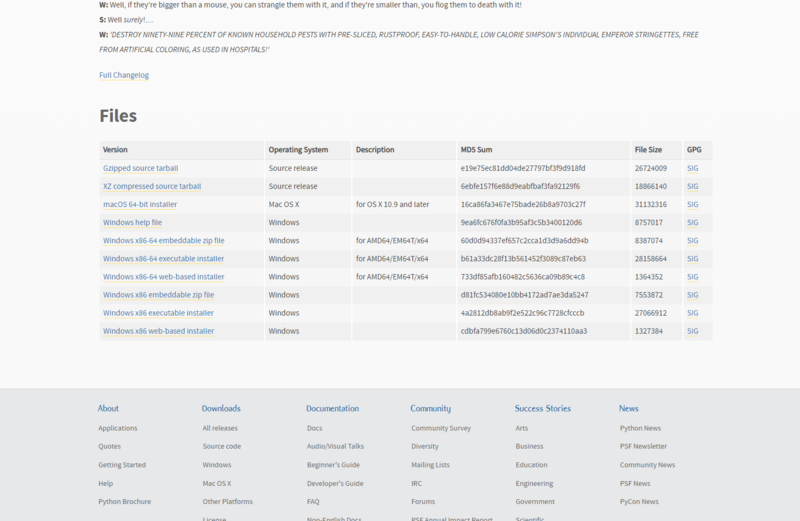800x521 pixels.
Task: Open Docs under Documentation
Action: 314,428
